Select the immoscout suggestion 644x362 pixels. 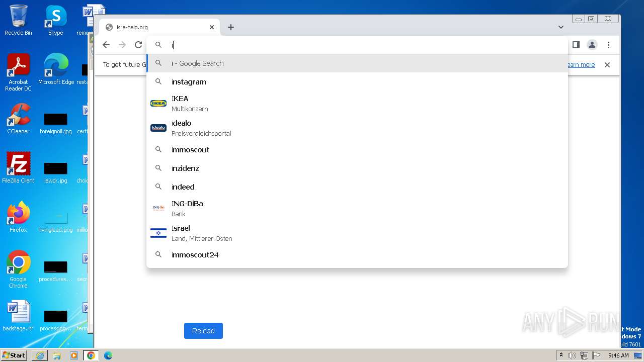357,150
